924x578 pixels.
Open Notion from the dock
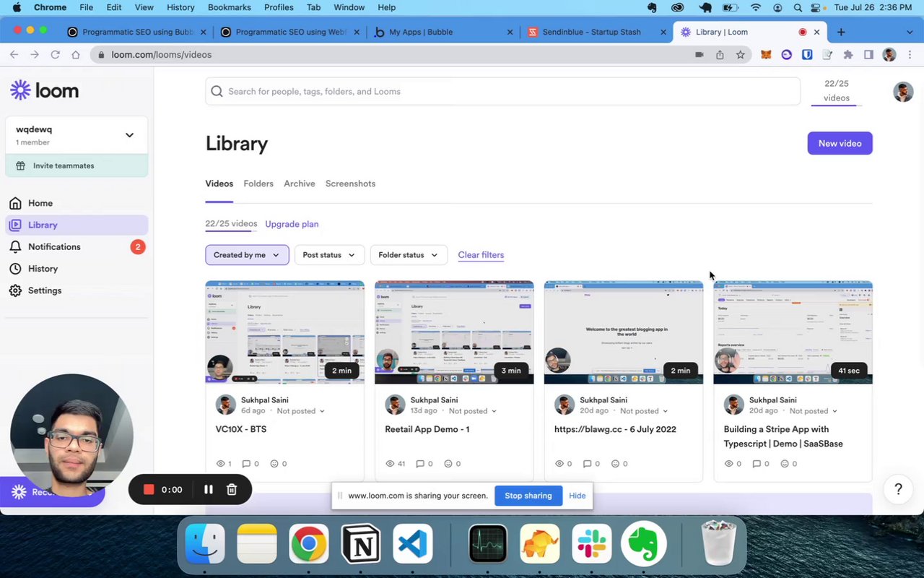[x=361, y=544]
